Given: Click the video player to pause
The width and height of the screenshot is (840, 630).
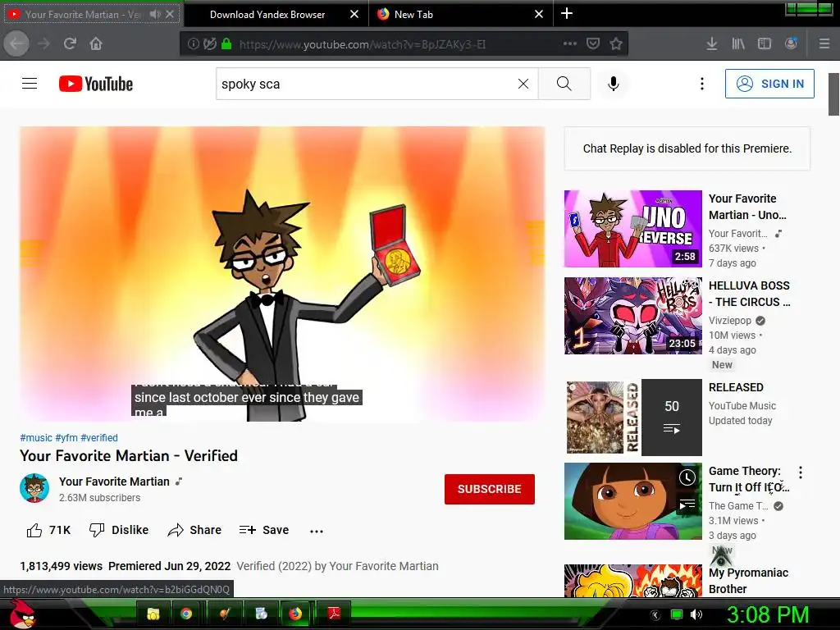Looking at the screenshot, I should (282, 274).
